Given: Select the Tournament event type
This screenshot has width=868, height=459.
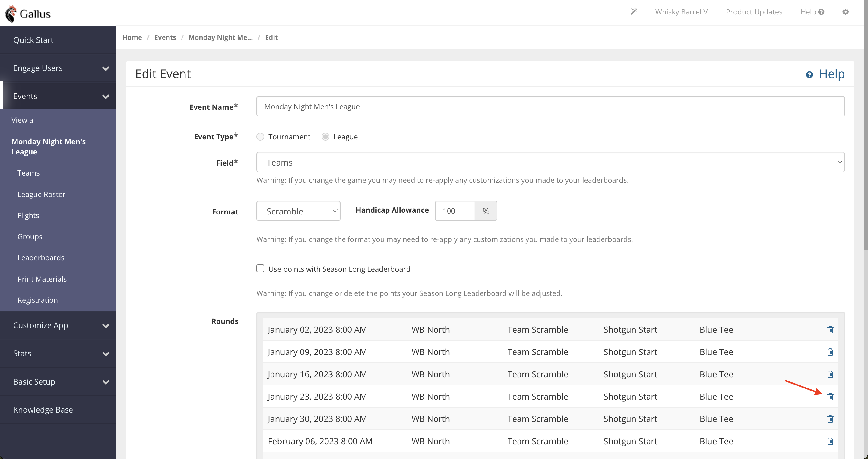Looking at the screenshot, I should (260, 137).
